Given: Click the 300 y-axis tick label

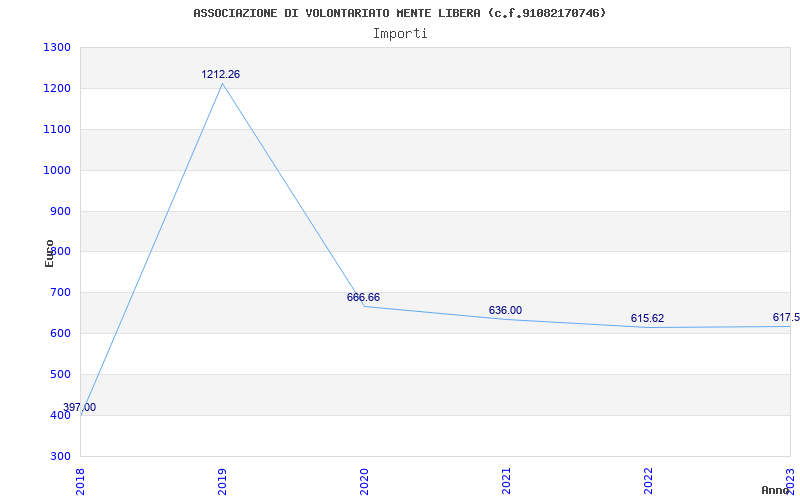Looking at the screenshot, I should [x=60, y=456].
